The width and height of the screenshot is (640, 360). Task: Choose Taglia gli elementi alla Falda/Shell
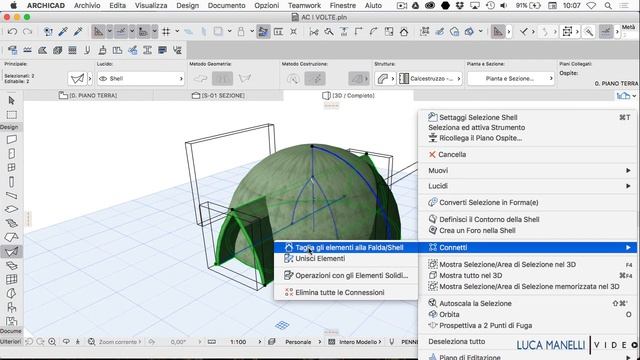click(x=346, y=247)
